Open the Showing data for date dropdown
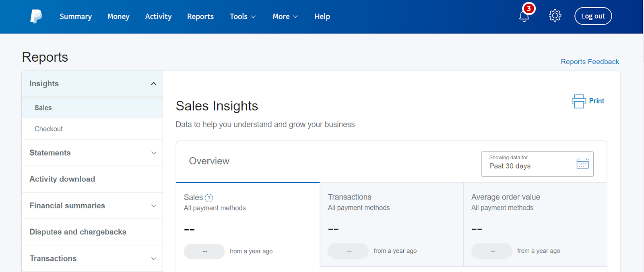The image size is (644, 272). (x=537, y=164)
